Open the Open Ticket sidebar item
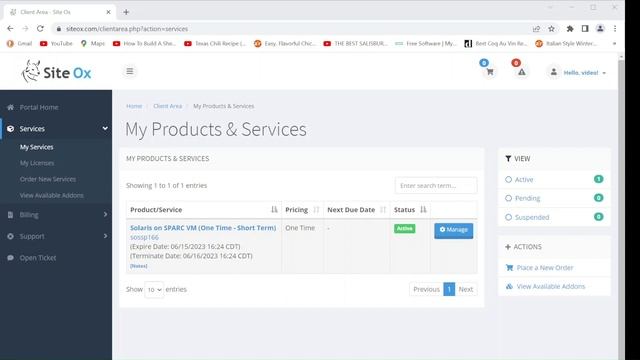640x360 pixels. coord(38,258)
